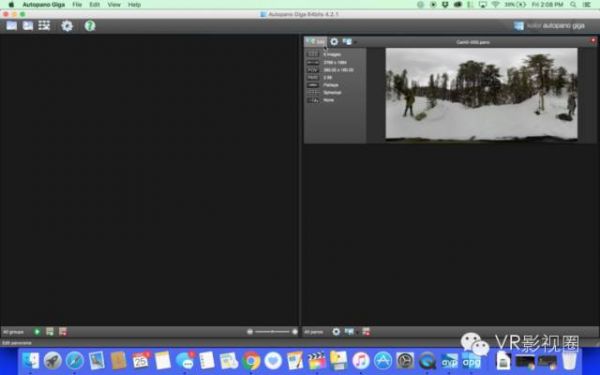Click the Edit button on the panorama
600x375 pixels.
click(x=316, y=42)
